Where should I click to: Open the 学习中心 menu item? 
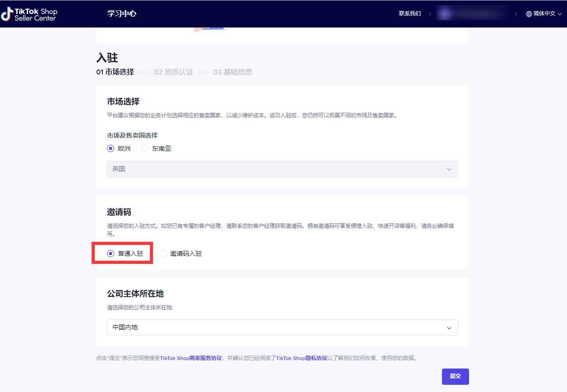(x=121, y=14)
